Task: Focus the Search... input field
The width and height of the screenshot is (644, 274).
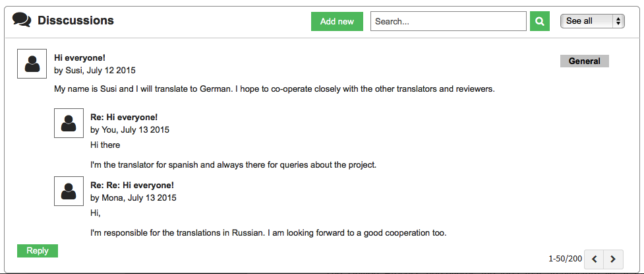Action: pyautogui.click(x=448, y=21)
